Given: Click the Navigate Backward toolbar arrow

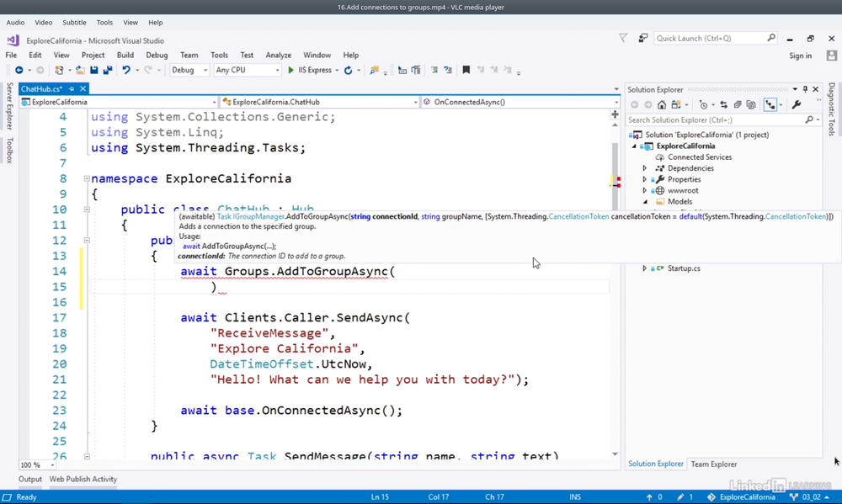Looking at the screenshot, I should pos(19,71).
